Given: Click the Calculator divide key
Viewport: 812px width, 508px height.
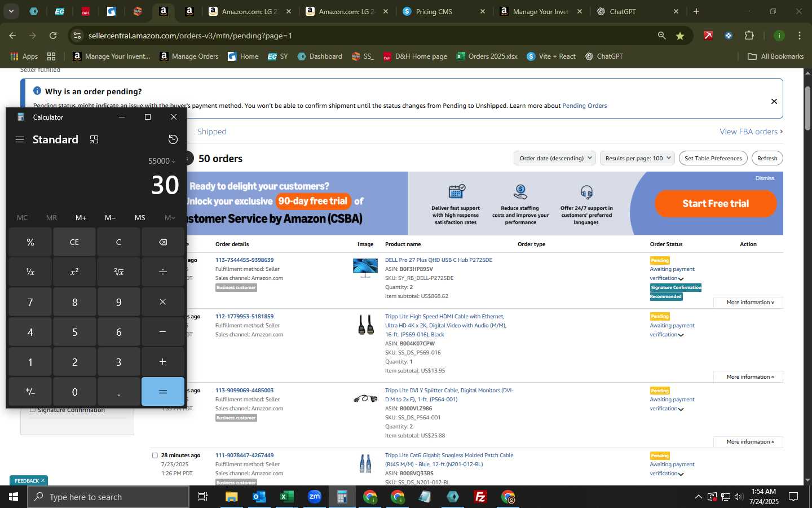Looking at the screenshot, I should [163, 272].
